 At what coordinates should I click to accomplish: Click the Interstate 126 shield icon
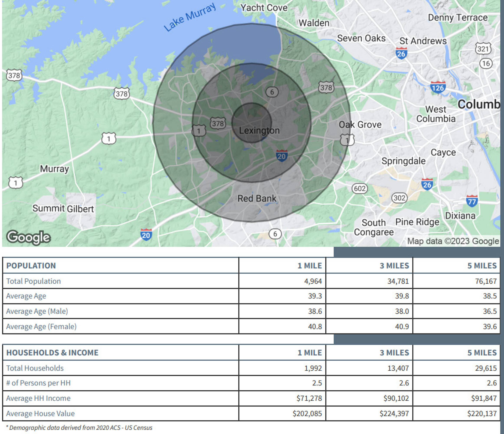438,87
